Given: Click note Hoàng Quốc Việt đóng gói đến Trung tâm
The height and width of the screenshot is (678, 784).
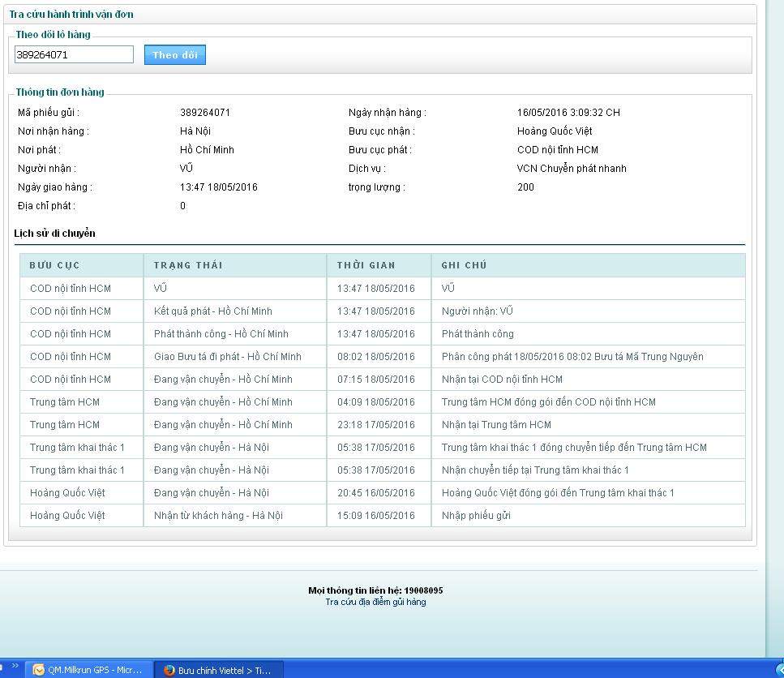Looking at the screenshot, I should 558,493.
